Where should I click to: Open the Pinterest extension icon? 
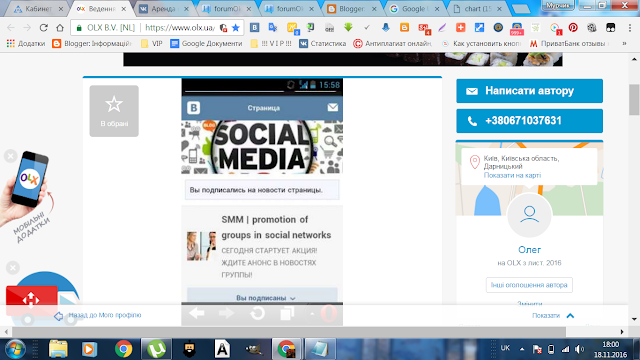(573, 27)
